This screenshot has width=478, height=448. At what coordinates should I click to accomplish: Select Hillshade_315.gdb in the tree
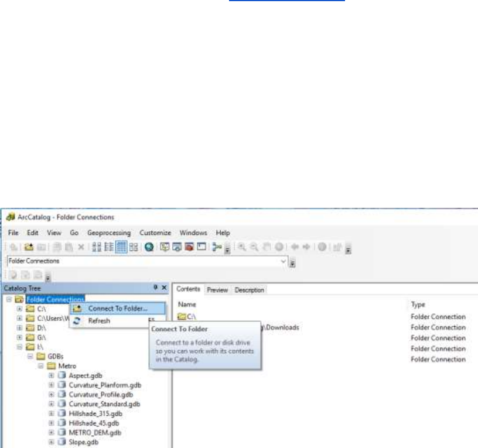click(95, 413)
